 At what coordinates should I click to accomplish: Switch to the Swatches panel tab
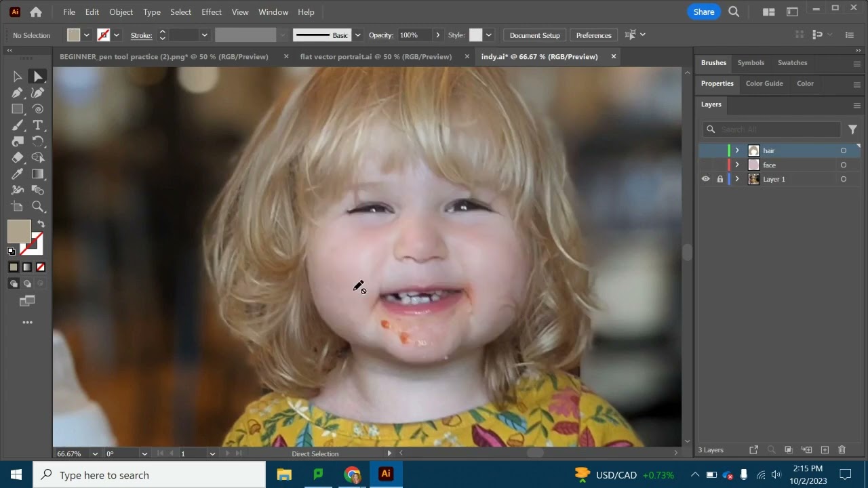tap(792, 62)
